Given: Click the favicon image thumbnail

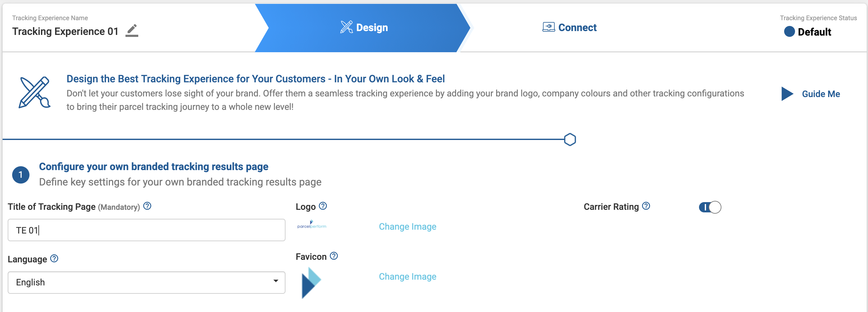Looking at the screenshot, I should [311, 282].
